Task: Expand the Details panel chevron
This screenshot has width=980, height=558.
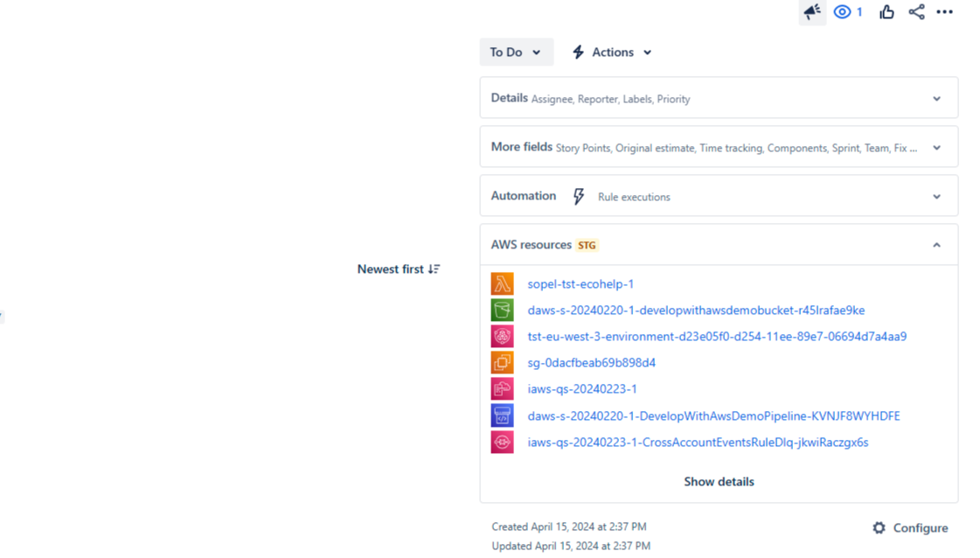Action: pyautogui.click(x=936, y=98)
